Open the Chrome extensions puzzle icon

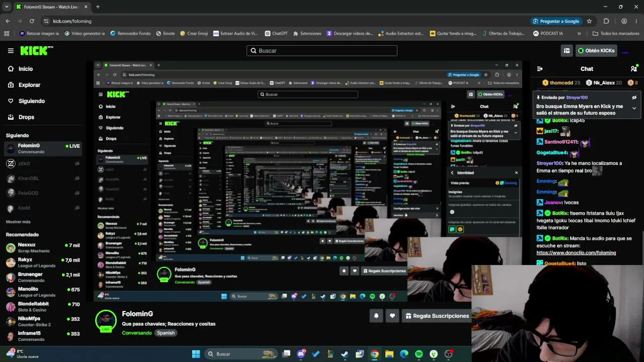(x=606, y=21)
